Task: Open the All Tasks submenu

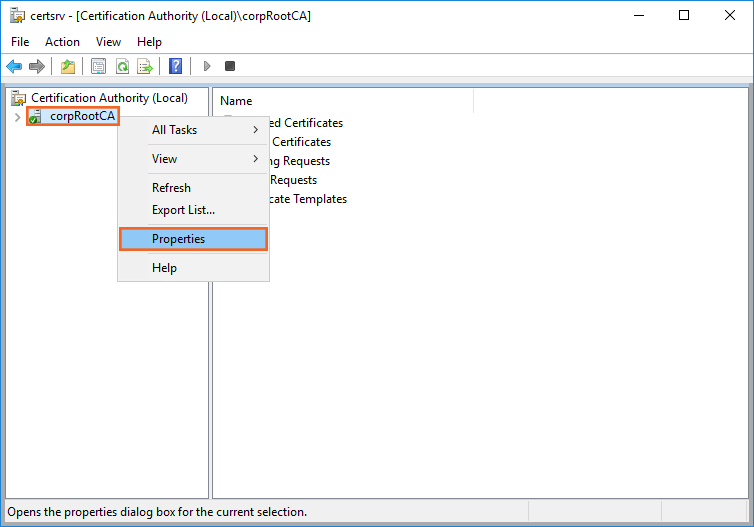Action: [174, 130]
